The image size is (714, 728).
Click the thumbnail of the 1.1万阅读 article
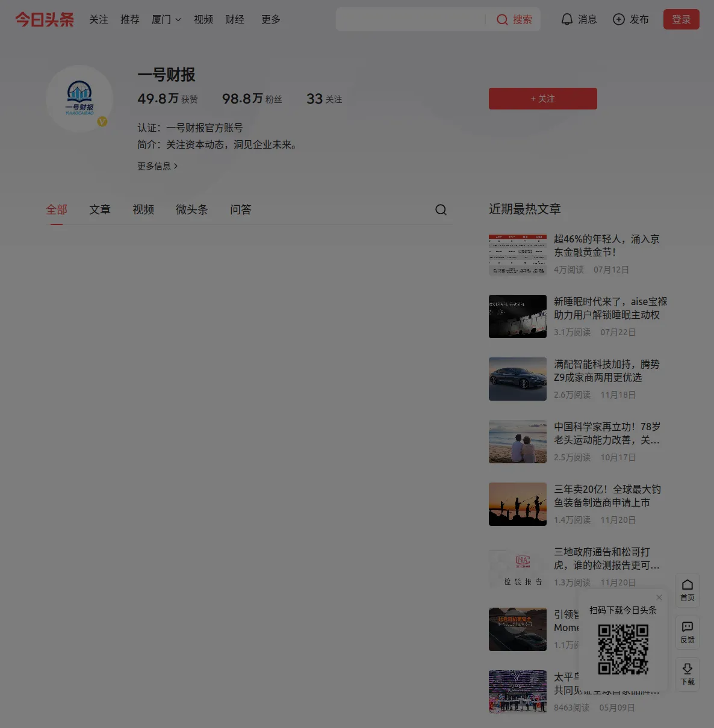pyautogui.click(x=518, y=629)
